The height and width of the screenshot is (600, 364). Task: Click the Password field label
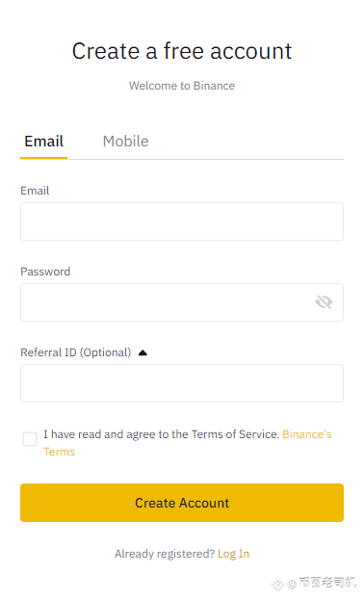(45, 272)
